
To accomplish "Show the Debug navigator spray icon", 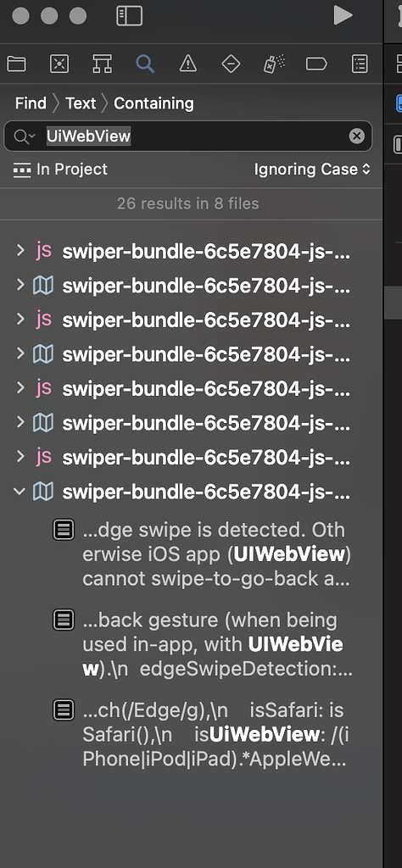I will click(x=274, y=64).
